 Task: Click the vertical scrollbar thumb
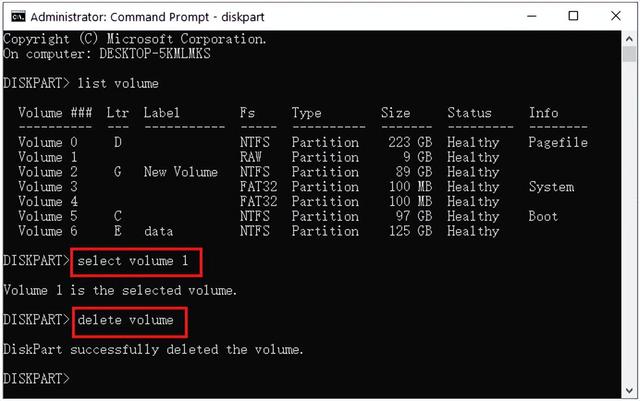pos(629,54)
